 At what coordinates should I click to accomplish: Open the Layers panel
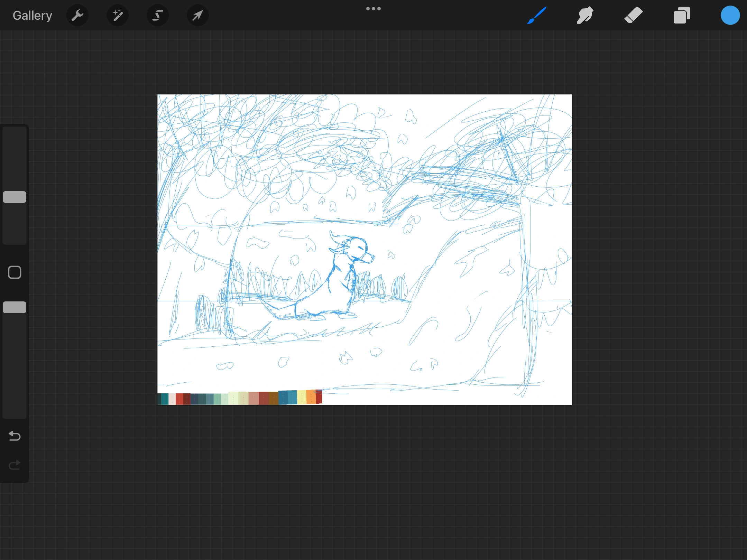pos(681,15)
